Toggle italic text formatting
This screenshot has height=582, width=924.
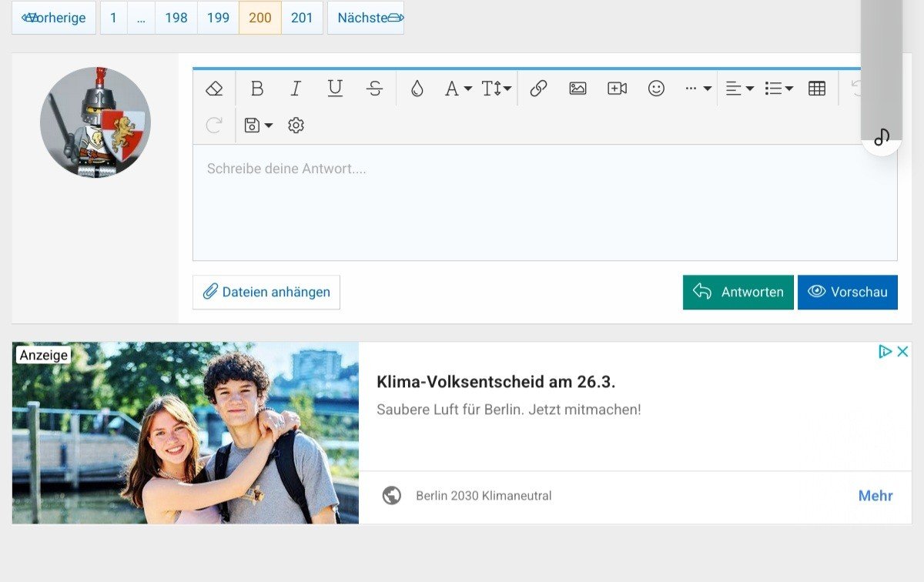pyautogui.click(x=296, y=89)
